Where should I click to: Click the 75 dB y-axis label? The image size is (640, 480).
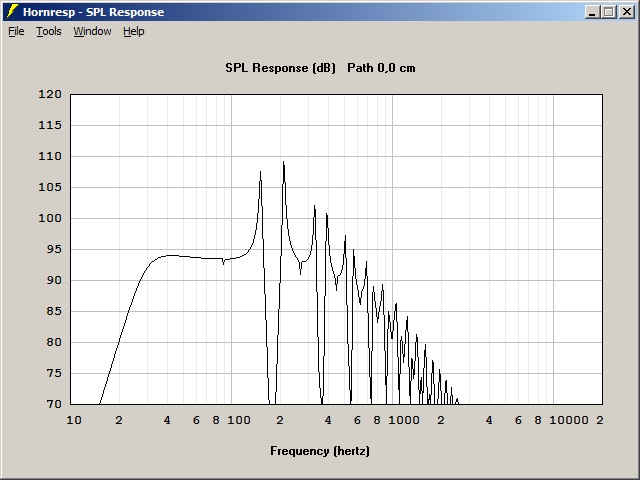pos(53,373)
